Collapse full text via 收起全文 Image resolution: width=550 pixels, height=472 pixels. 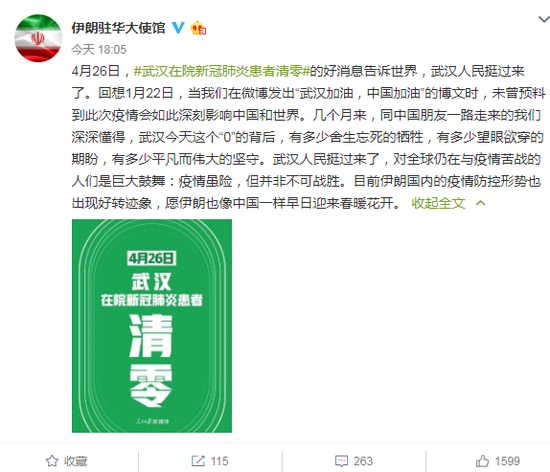tap(438, 203)
